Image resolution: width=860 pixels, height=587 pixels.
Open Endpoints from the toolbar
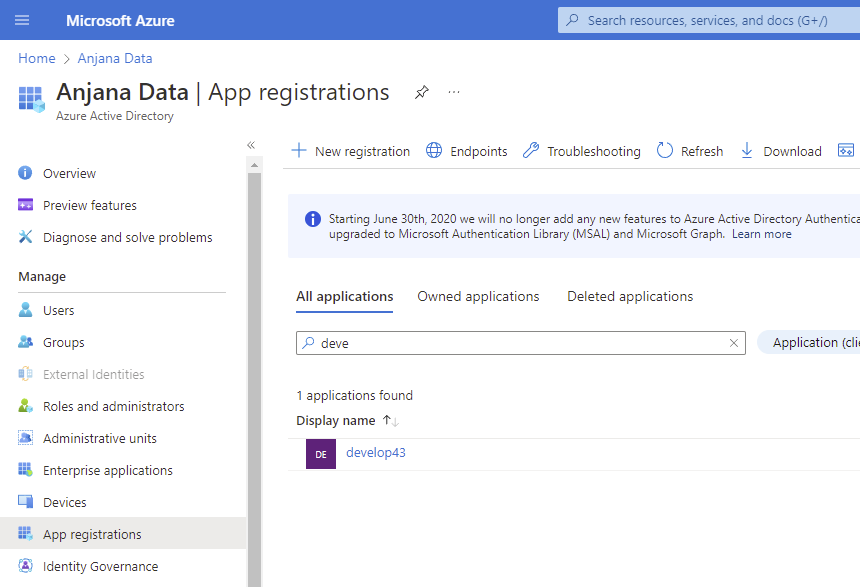pyautogui.click(x=466, y=151)
